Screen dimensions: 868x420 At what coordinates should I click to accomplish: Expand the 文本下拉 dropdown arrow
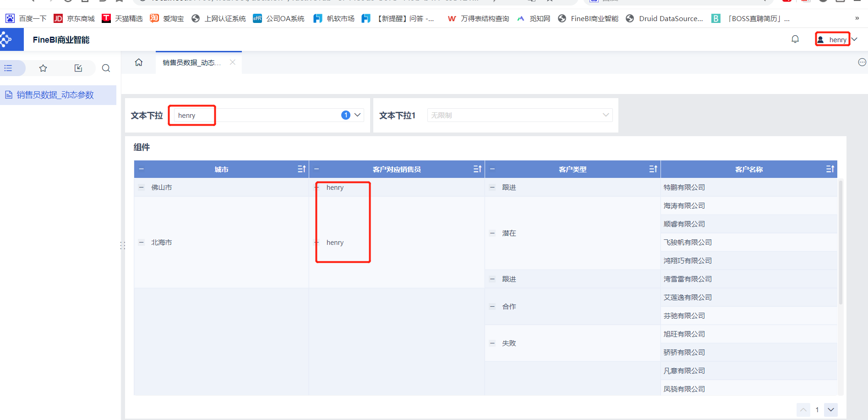tap(357, 115)
